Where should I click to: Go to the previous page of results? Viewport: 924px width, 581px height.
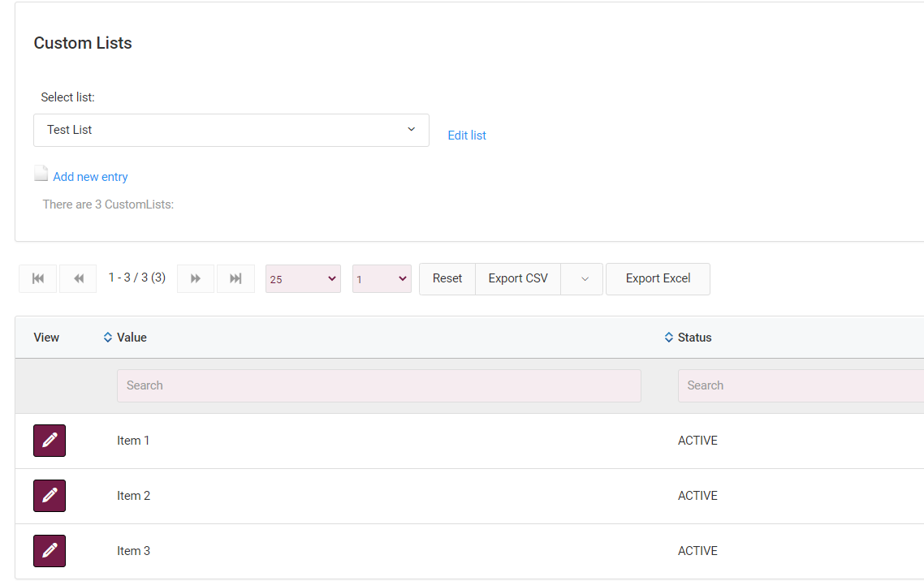pos(79,278)
